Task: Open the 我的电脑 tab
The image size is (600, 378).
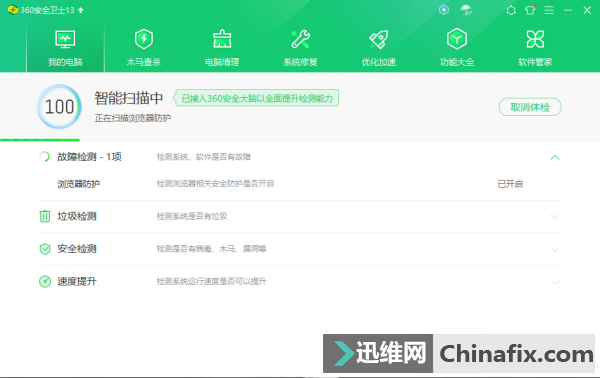Action: coord(65,47)
